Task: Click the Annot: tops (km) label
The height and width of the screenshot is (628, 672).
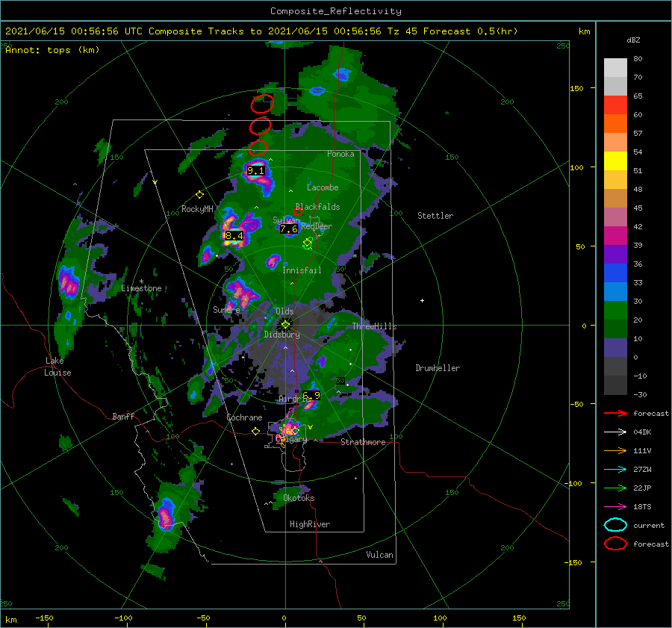Action: pos(52,50)
